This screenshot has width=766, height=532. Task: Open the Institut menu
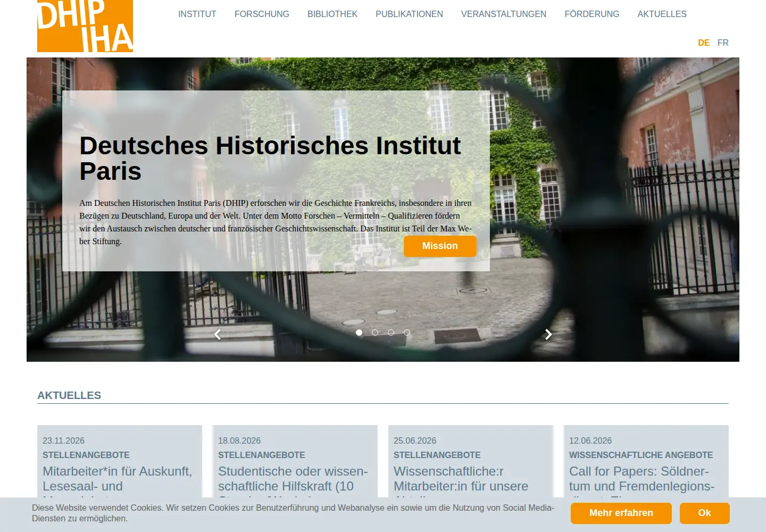pyautogui.click(x=197, y=14)
